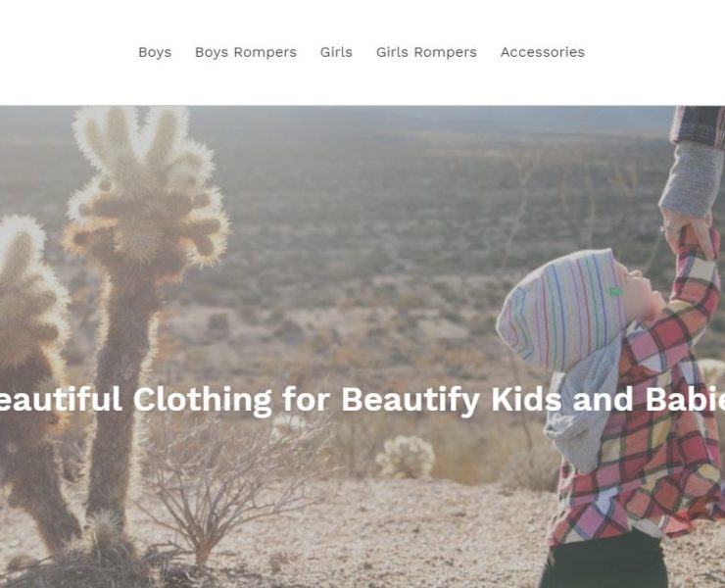Click the child's striped beanie hat
The height and width of the screenshot is (588, 725).
(560, 310)
